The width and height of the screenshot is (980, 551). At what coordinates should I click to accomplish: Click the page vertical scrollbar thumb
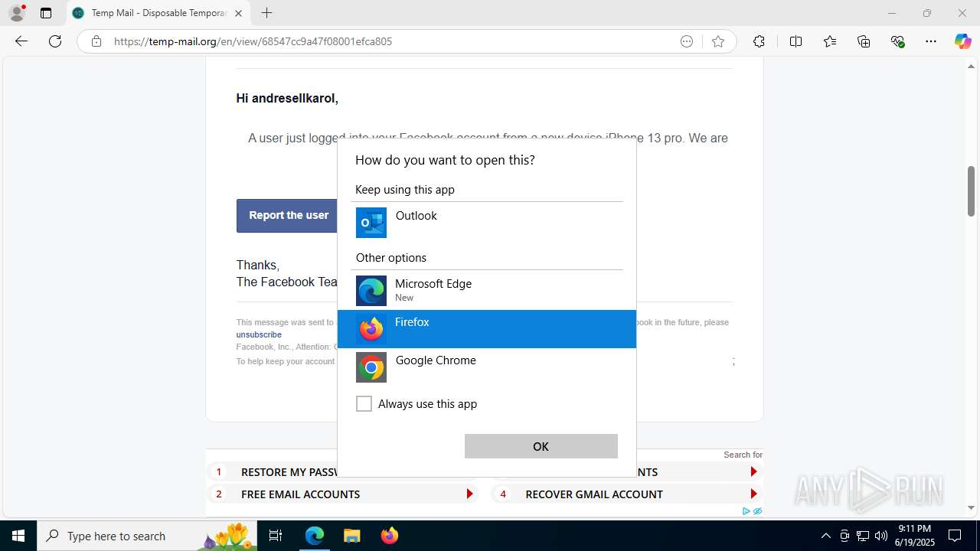click(x=972, y=191)
